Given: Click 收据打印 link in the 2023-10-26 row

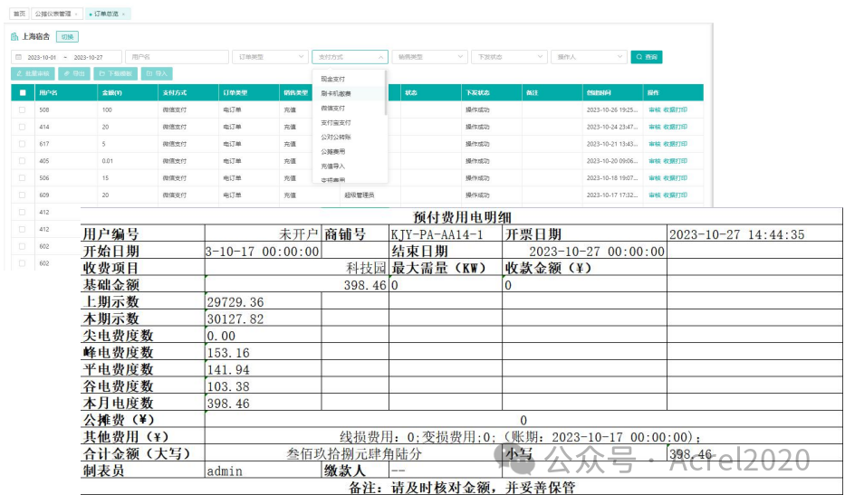Looking at the screenshot, I should click(676, 109).
